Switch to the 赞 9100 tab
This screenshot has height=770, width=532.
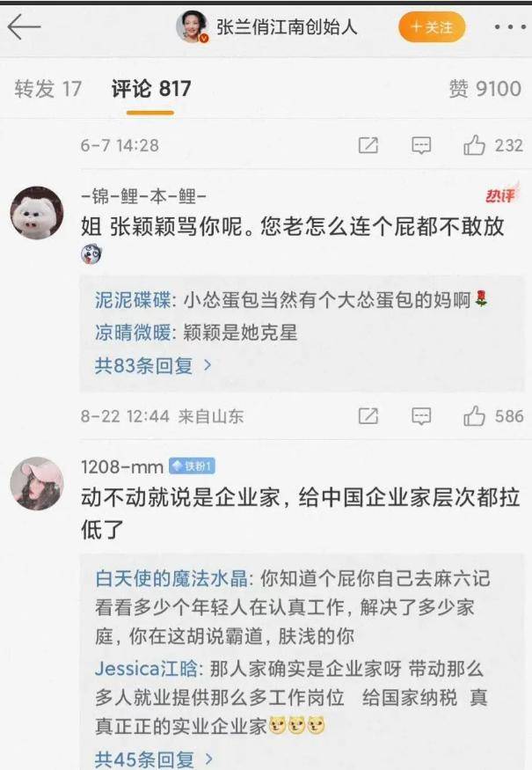click(x=485, y=89)
